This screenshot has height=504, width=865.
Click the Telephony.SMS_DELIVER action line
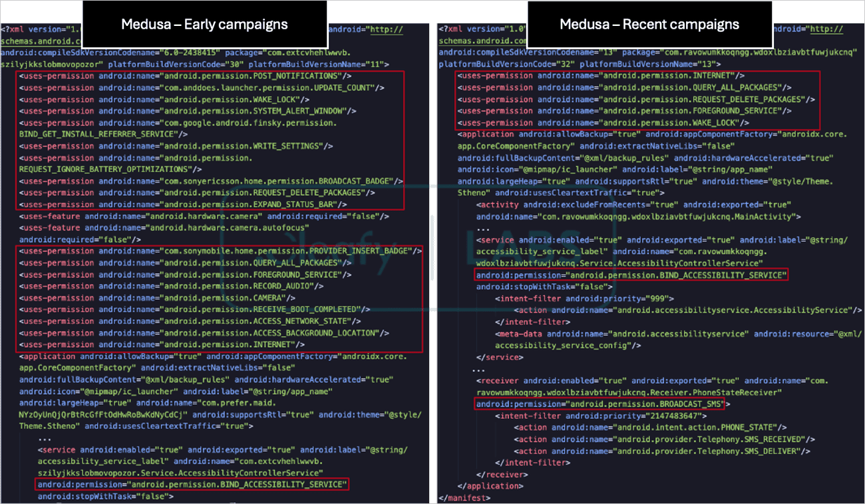click(x=662, y=450)
